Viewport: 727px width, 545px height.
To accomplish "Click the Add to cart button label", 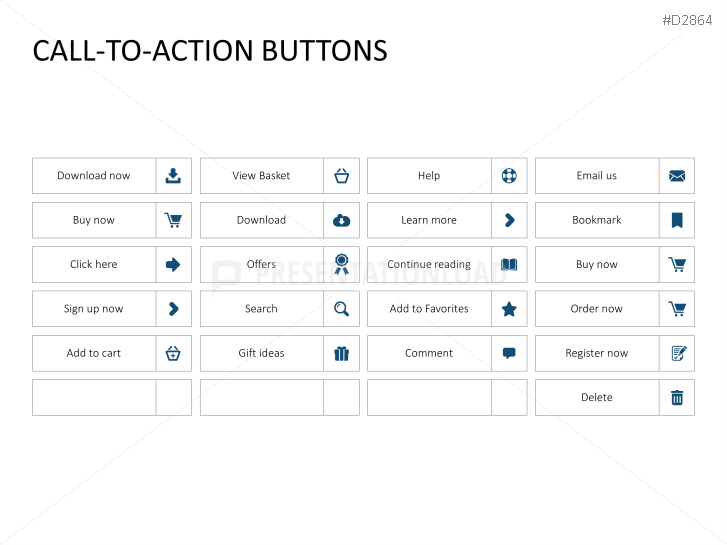I will 94,353.
